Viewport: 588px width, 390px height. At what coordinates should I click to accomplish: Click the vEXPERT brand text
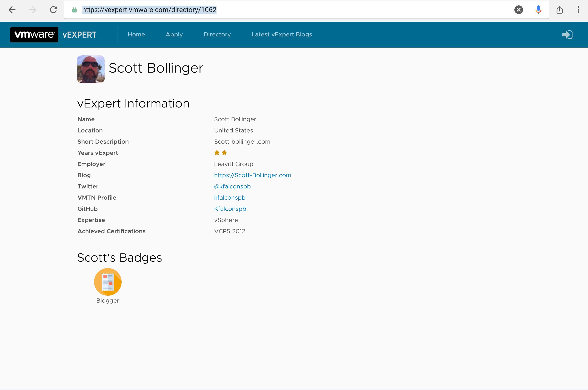point(80,35)
